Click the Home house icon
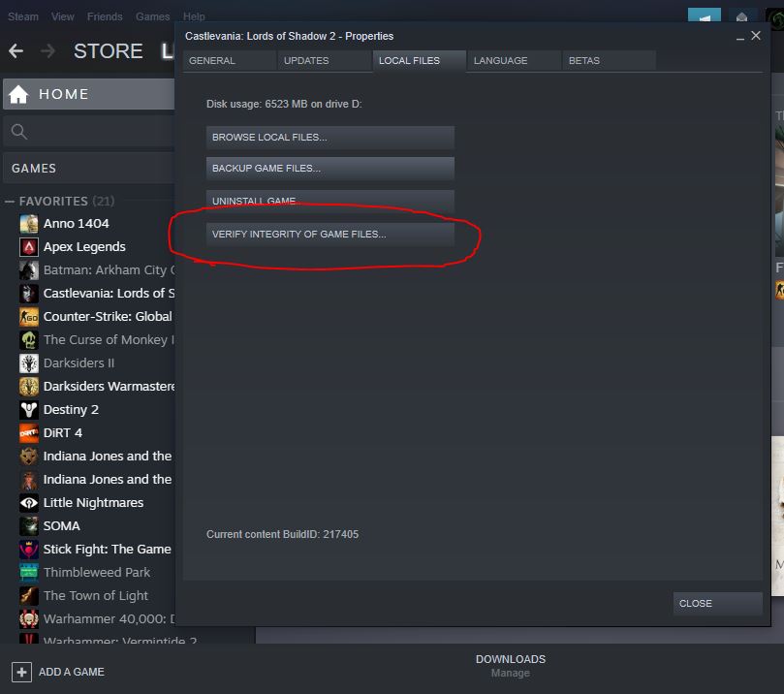This screenshot has width=784, height=694. pyautogui.click(x=18, y=94)
